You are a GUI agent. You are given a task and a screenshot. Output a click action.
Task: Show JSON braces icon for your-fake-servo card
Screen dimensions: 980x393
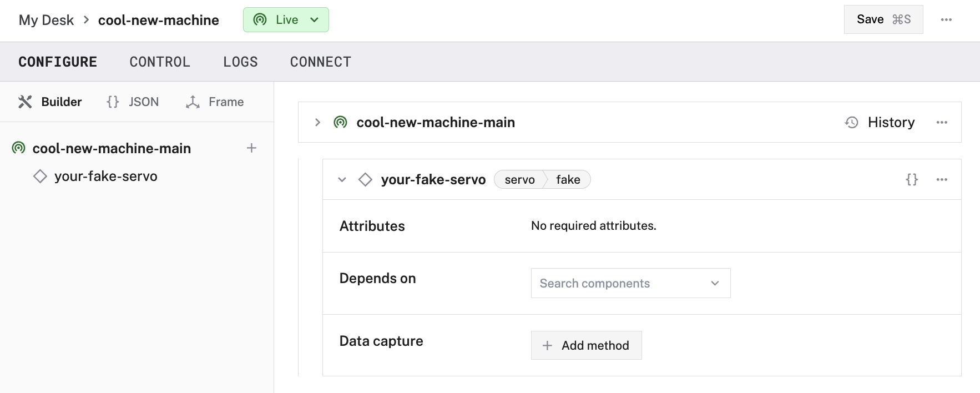tap(912, 180)
